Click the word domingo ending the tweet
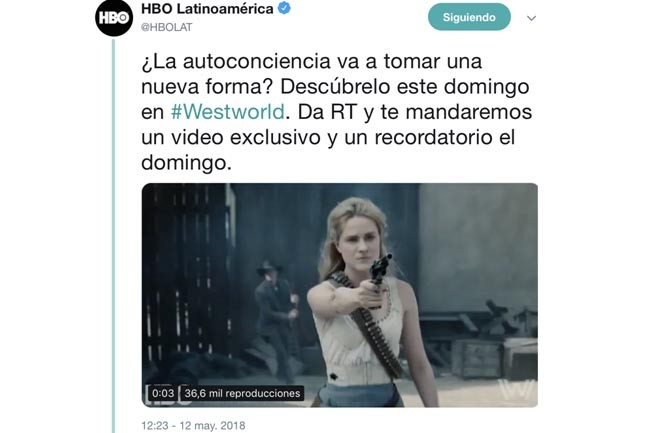The image size is (650, 433). pos(184,162)
